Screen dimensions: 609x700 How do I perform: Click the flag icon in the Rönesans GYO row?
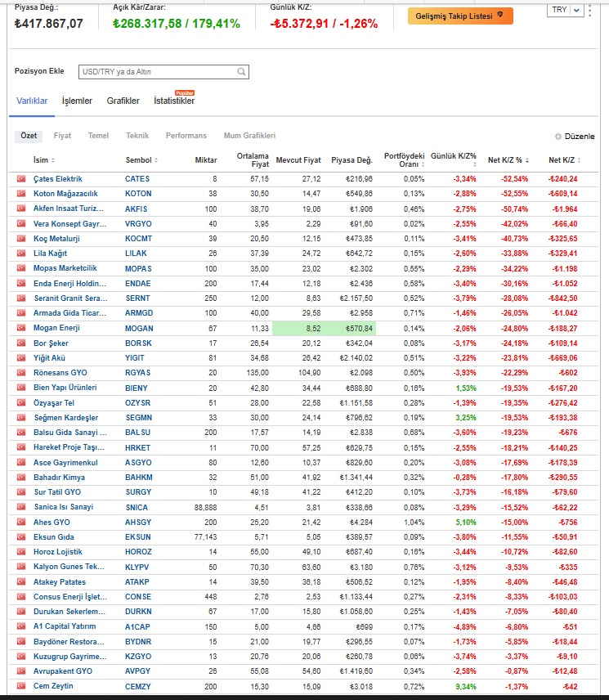pyautogui.click(x=21, y=372)
